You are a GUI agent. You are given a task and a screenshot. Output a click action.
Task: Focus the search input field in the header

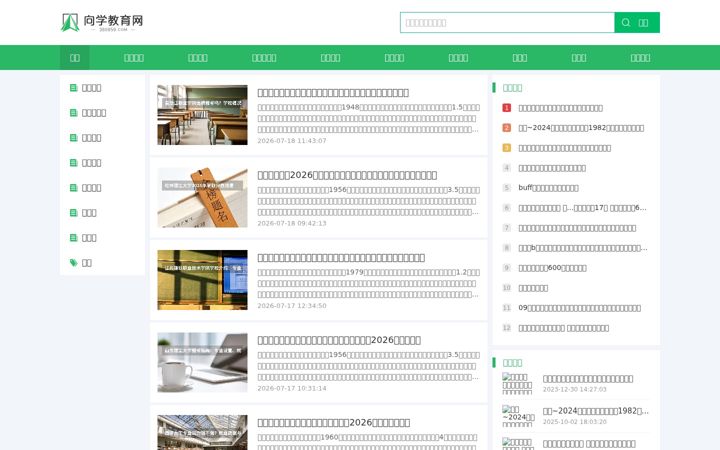(x=507, y=22)
